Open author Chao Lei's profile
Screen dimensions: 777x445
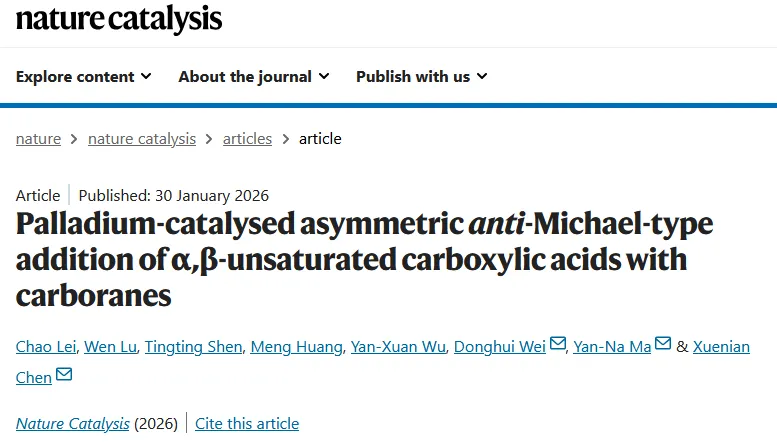[x=46, y=346]
